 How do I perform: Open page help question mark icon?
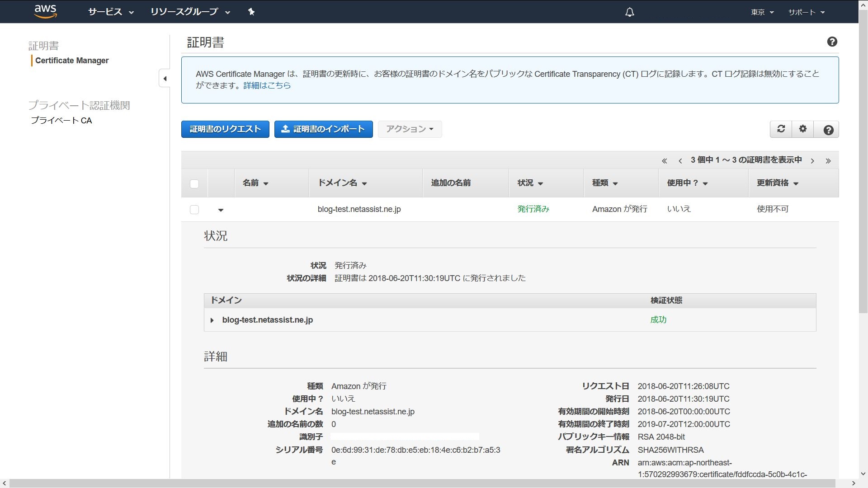[832, 42]
